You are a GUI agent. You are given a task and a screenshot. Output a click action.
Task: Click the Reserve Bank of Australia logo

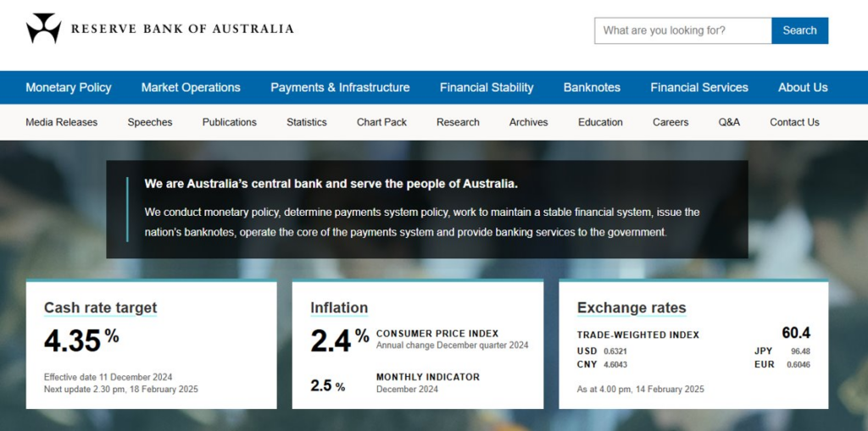point(159,28)
